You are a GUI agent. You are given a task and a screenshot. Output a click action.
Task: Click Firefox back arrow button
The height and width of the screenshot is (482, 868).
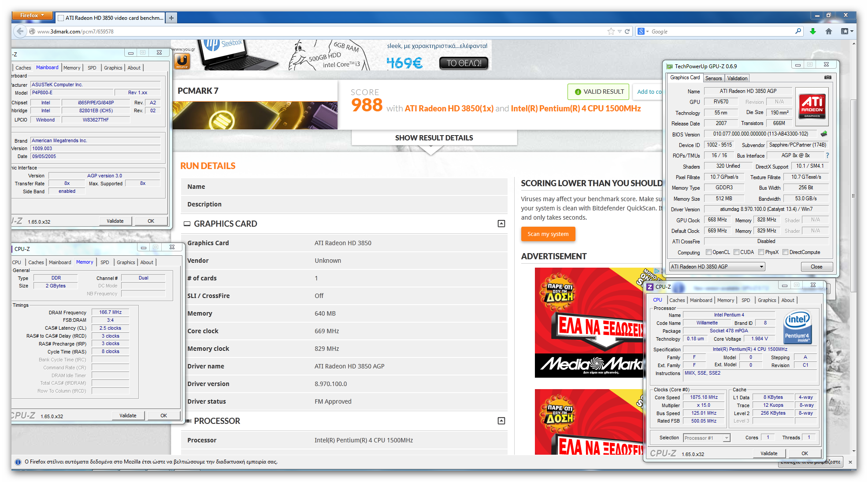pos(19,31)
